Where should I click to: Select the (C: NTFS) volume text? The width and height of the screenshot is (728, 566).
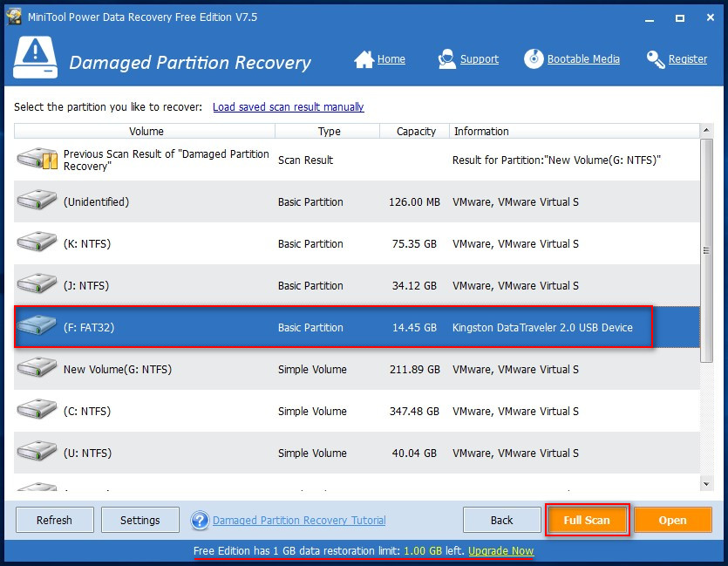[87, 411]
